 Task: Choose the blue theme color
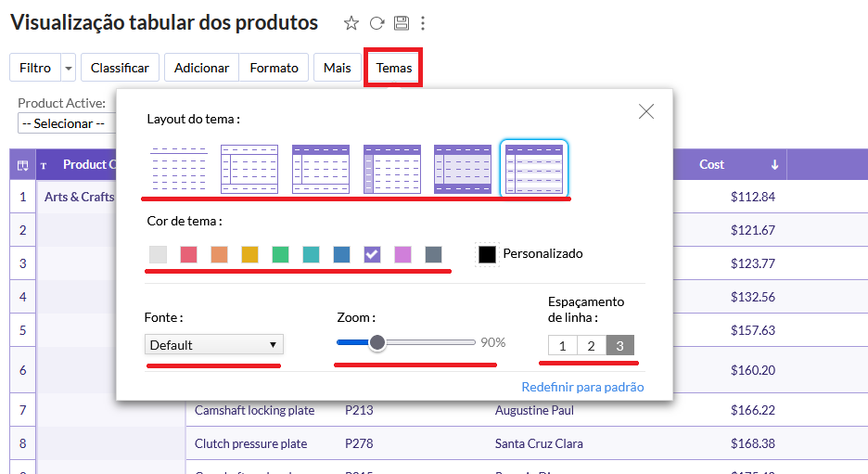(341, 255)
